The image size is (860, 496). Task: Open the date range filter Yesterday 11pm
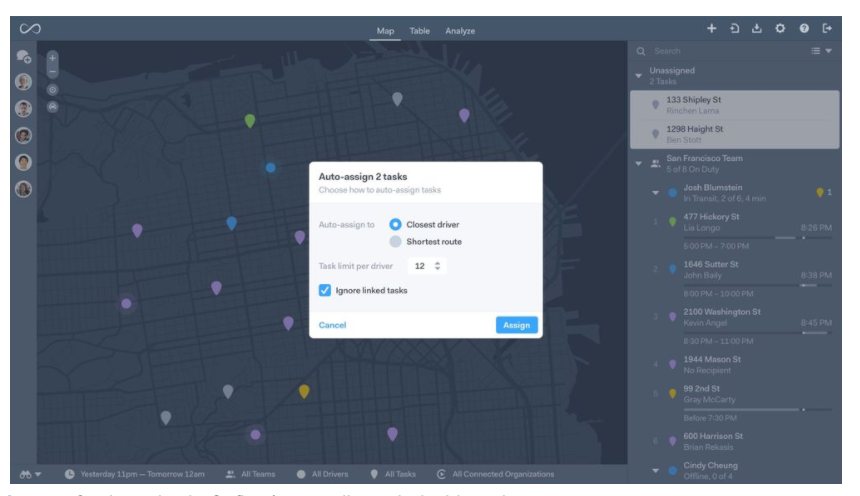coord(134,474)
